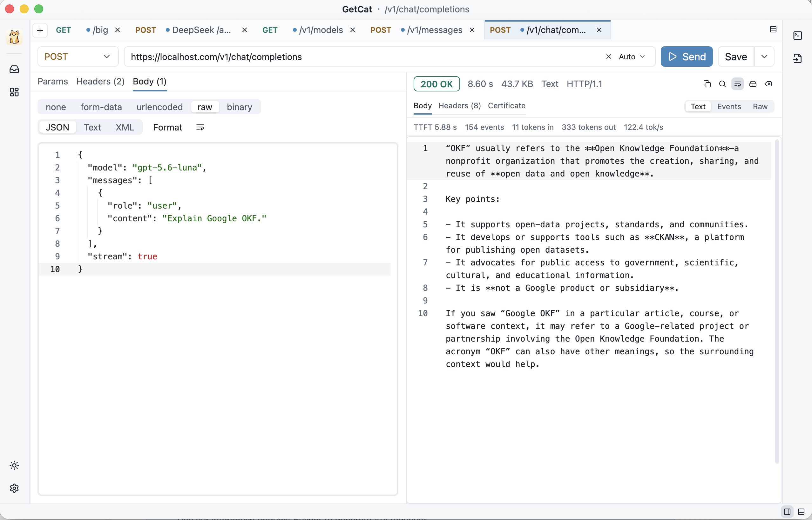Search within the response

click(722, 84)
